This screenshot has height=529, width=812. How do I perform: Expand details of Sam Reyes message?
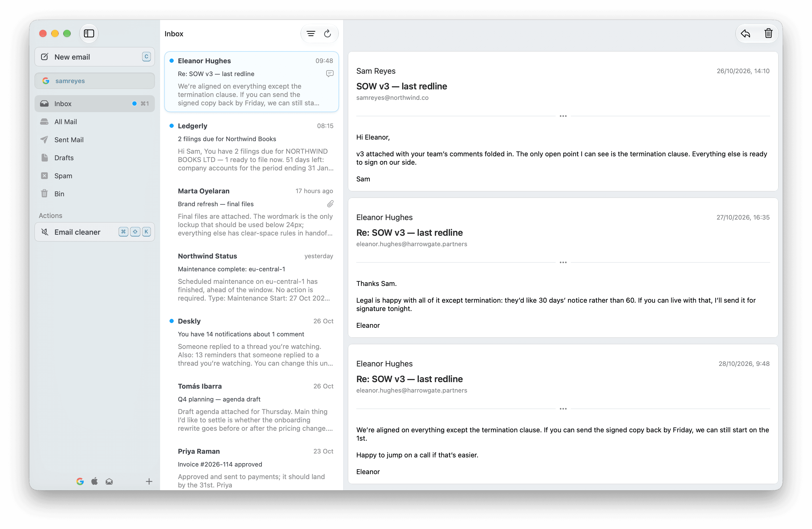coord(563,116)
